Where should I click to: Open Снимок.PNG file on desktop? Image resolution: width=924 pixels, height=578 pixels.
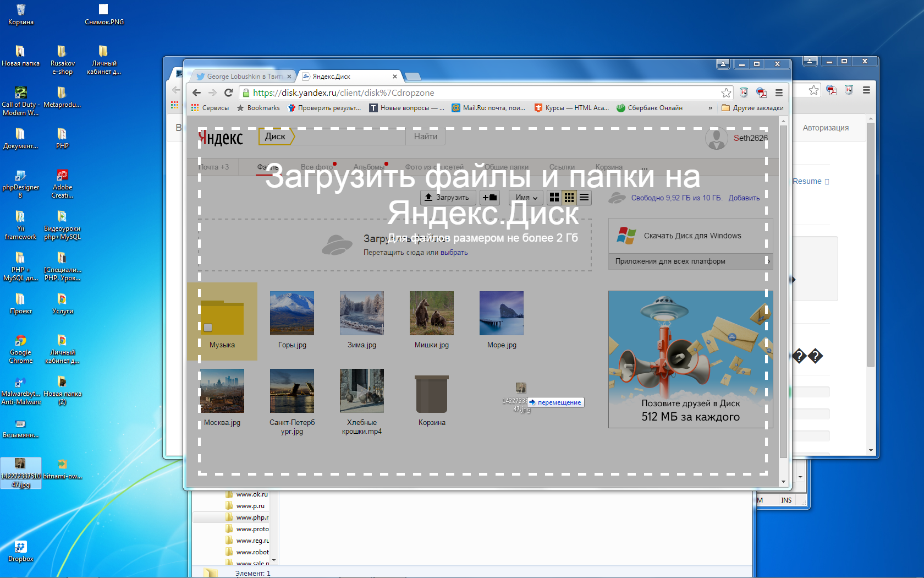(103, 15)
